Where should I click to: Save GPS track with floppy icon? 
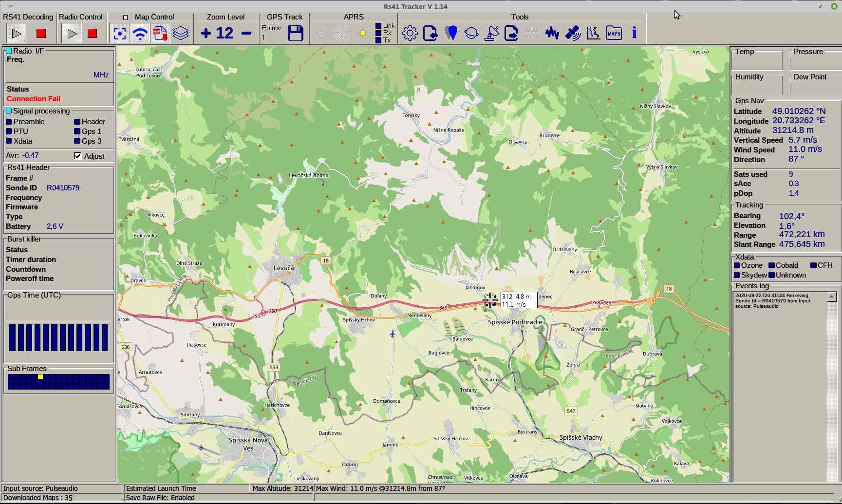pyautogui.click(x=295, y=34)
